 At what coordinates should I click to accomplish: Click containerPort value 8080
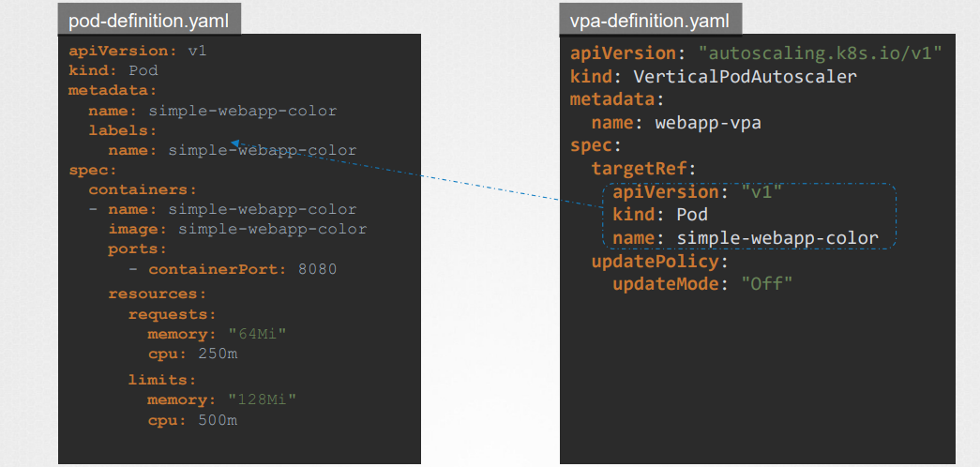pos(317,269)
